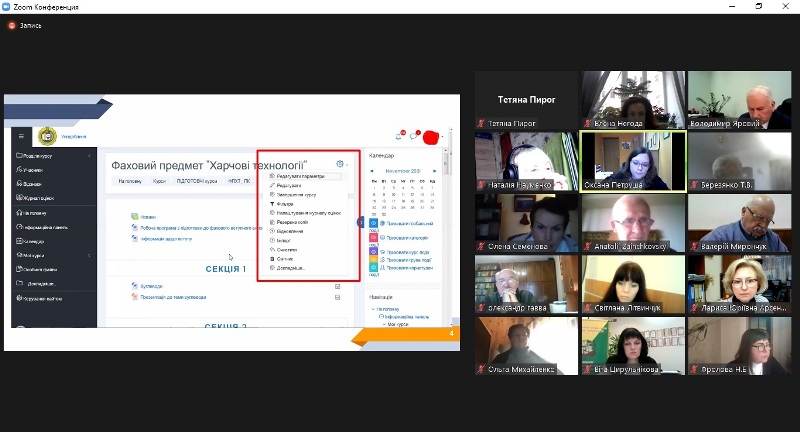800x432 pixels.
Task: Open the notifications bell icon
Action: (399, 136)
